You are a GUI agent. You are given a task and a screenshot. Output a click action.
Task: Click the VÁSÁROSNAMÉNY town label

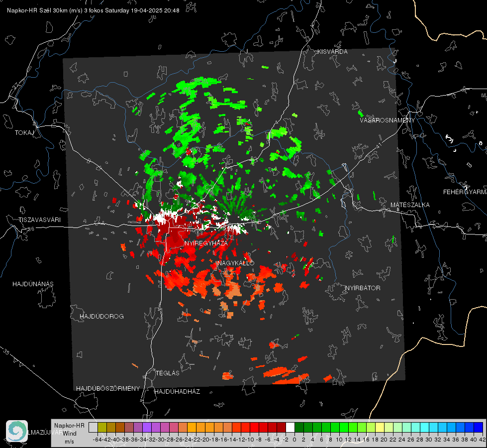click(388, 120)
